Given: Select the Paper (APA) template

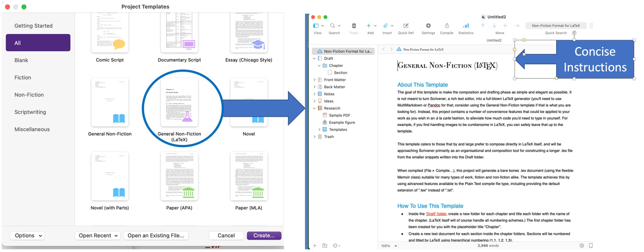Looking at the screenshot, I should pyautogui.click(x=179, y=176).
